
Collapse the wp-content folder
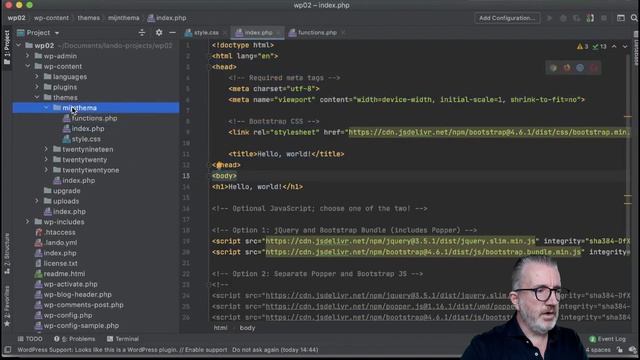point(27,66)
